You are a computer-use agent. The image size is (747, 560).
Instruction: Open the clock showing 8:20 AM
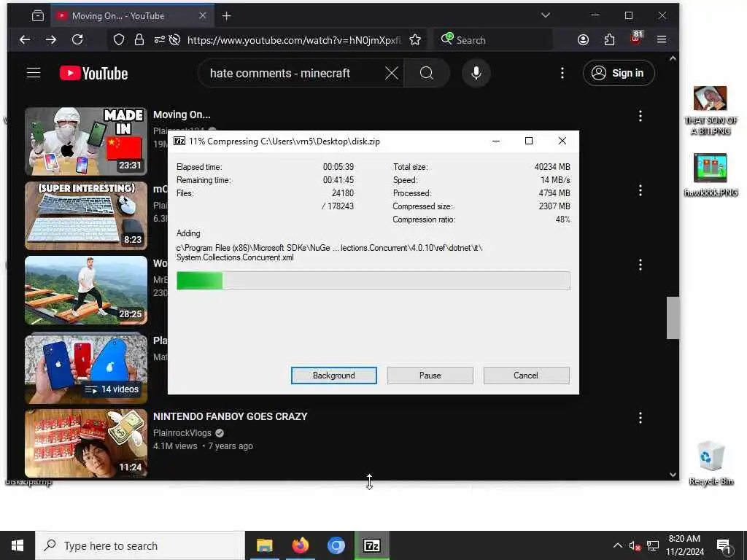coord(685,545)
